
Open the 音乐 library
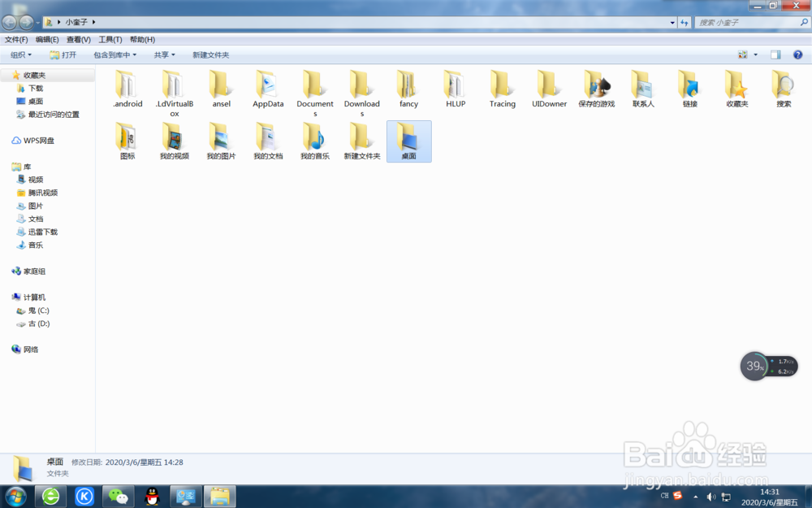pyautogui.click(x=35, y=245)
